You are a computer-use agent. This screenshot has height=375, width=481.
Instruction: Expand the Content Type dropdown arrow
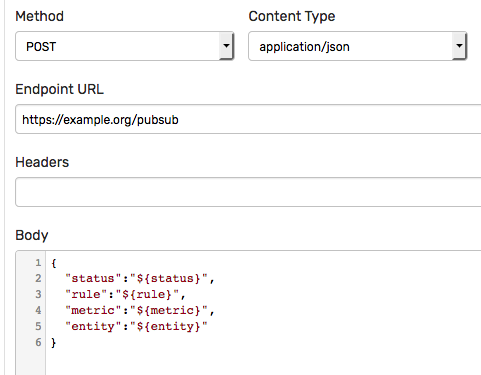coord(459,46)
